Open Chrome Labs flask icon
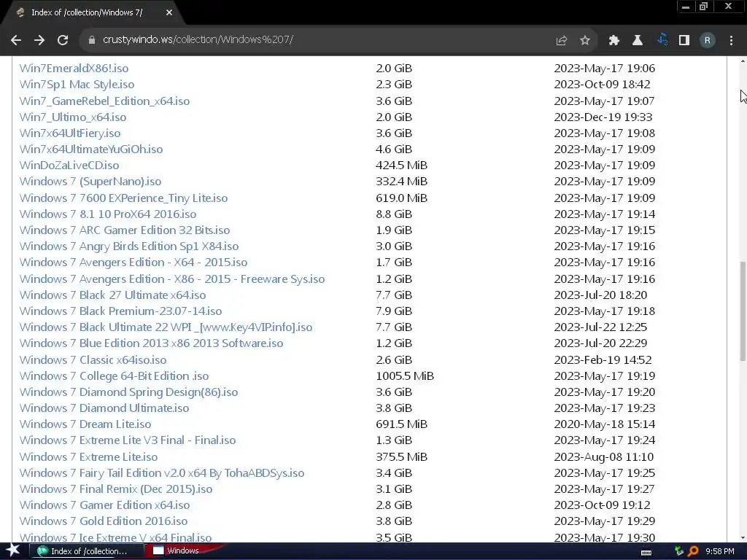Viewport: 747px width, 560px height. pyautogui.click(x=637, y=41)
